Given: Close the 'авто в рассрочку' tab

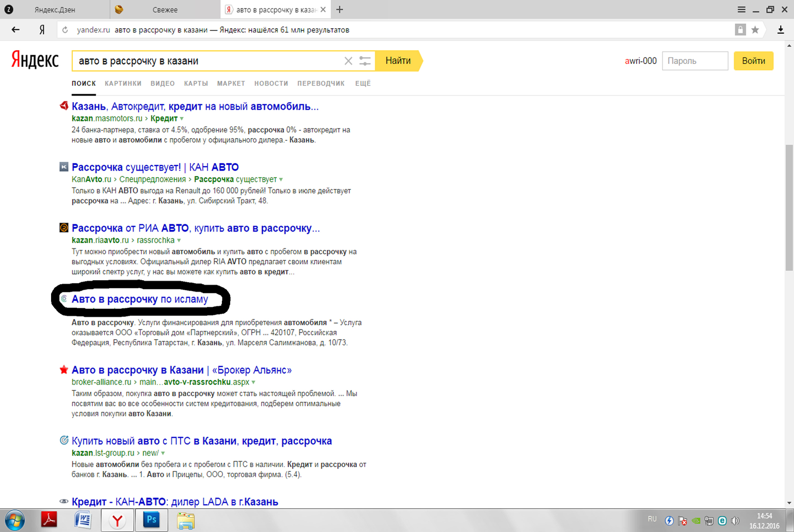Looking at the screenshot, I should tap(323, 9).
